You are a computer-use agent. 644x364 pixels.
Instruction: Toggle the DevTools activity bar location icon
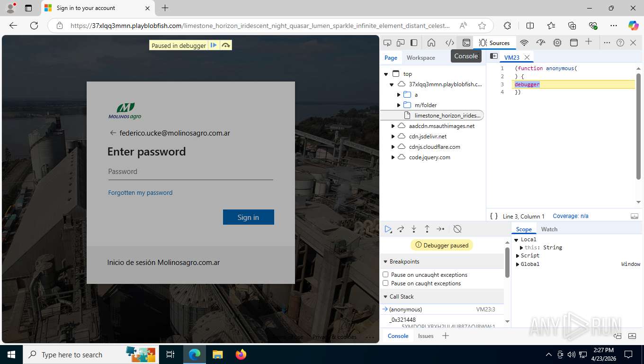(414, 43)
